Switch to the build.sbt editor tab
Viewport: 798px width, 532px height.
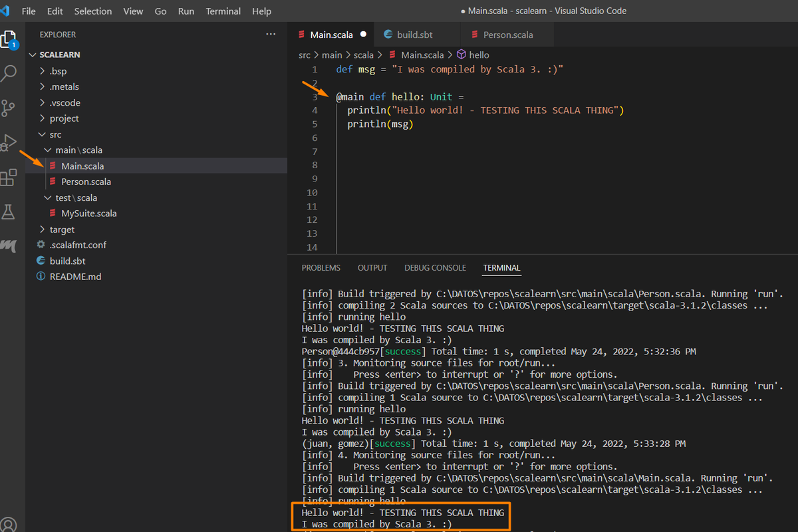tap(416, 34)
